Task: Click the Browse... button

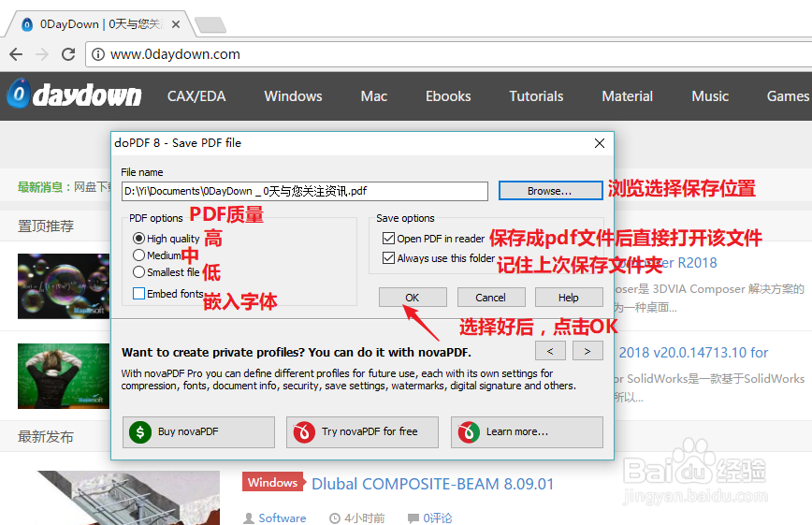Action: pos(550,191)
